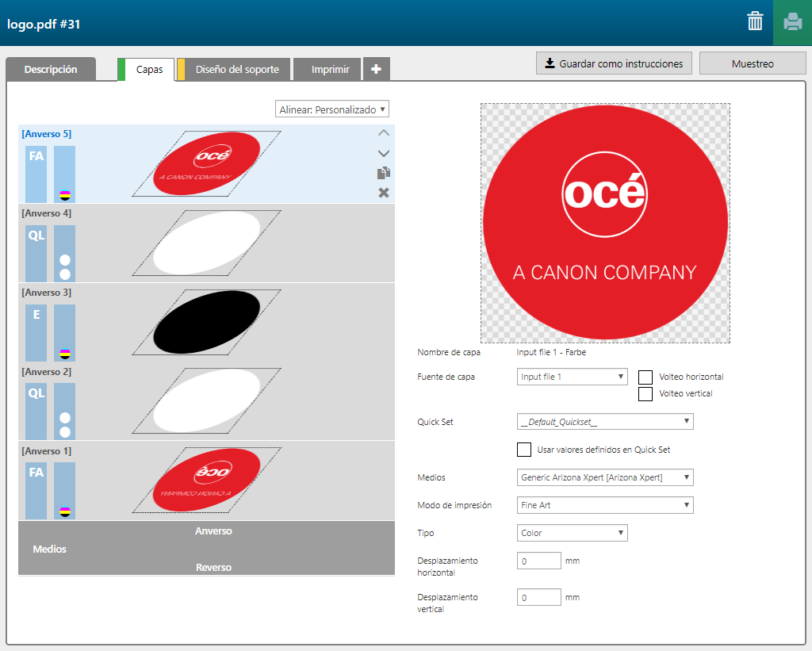Click the [Anverso 5] layer label

47,134
